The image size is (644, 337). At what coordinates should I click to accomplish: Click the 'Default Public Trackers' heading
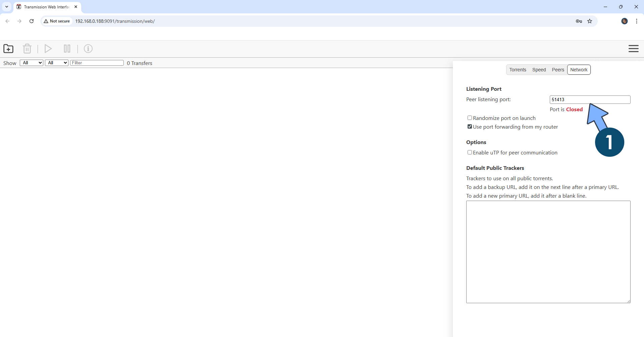[x=495, y=168]
